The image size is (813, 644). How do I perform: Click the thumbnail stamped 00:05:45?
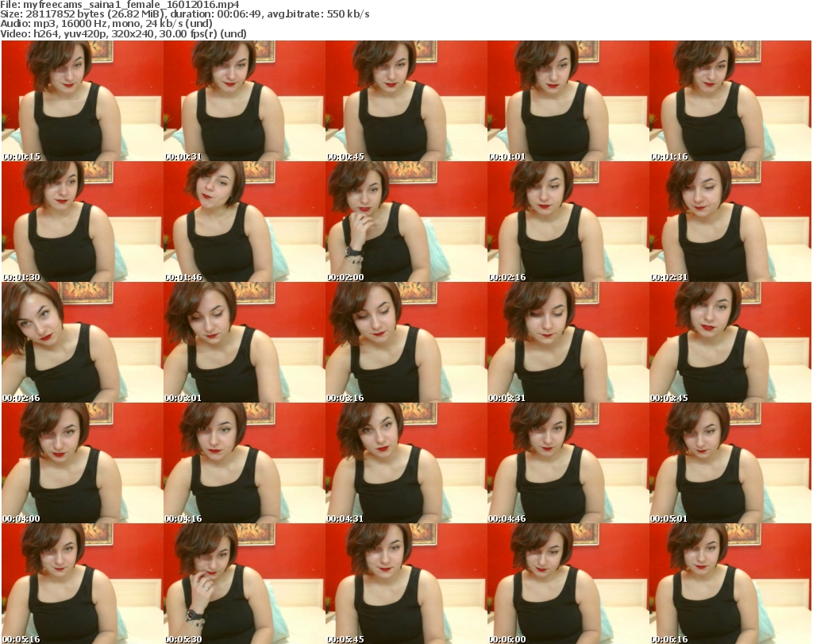point(406,584)
